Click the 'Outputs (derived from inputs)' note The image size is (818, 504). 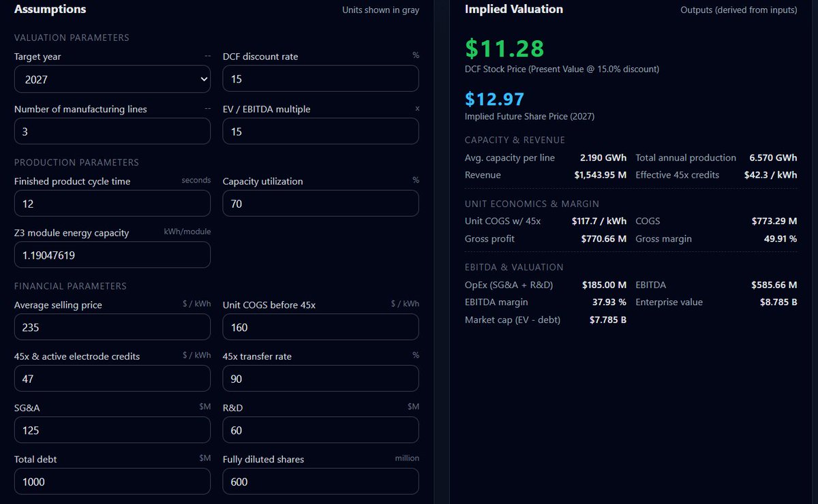[x=739, y=10]
